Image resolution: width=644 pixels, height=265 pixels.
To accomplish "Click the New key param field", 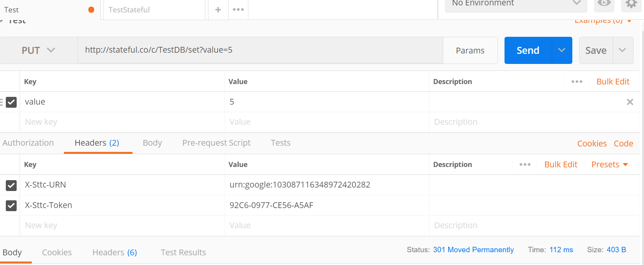I will [122, 122].
